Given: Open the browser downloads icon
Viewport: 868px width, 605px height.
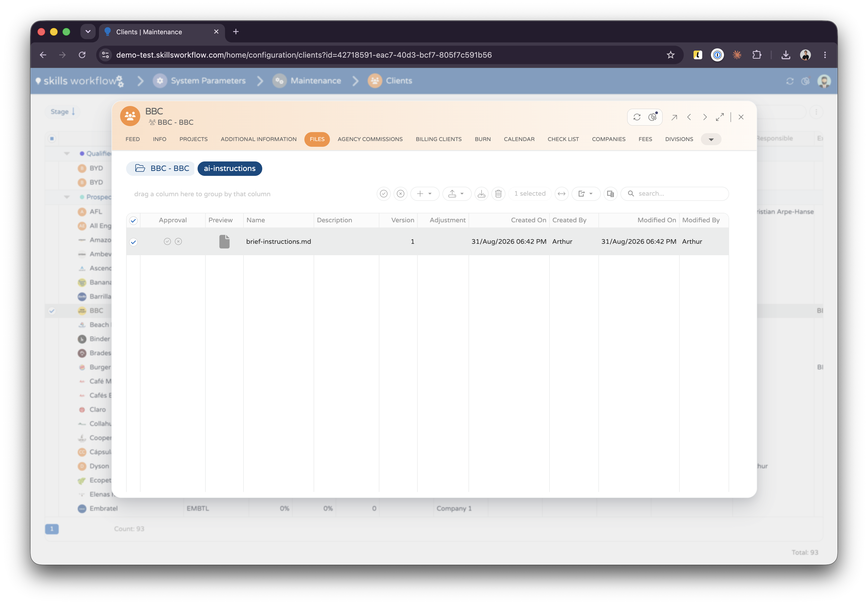Looking at the screenshot, I should pyautogui.click(x=786, y=55).
